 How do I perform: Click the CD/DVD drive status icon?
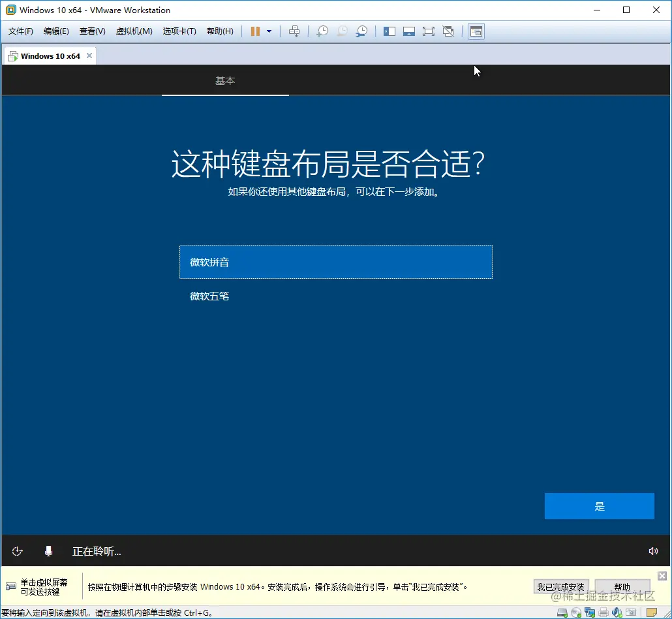pyautogui.click(x=576, y=612)
